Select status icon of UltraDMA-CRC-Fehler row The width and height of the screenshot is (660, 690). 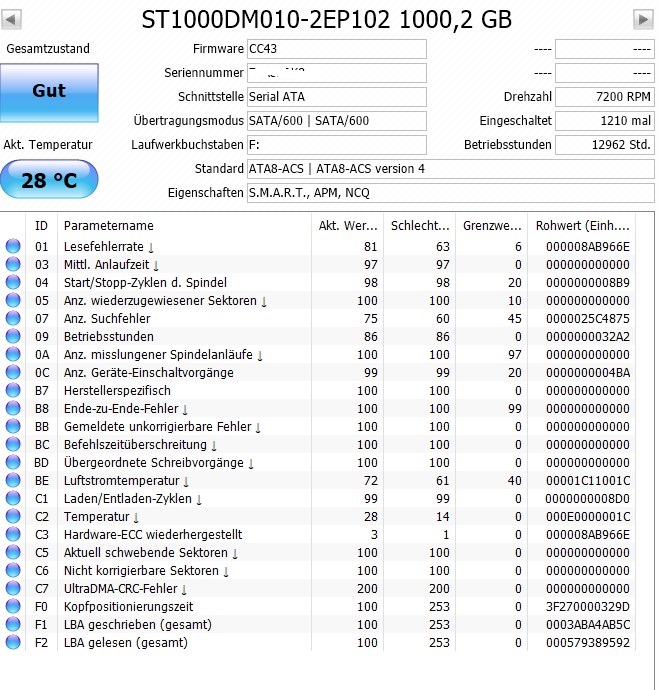point(13,588)
